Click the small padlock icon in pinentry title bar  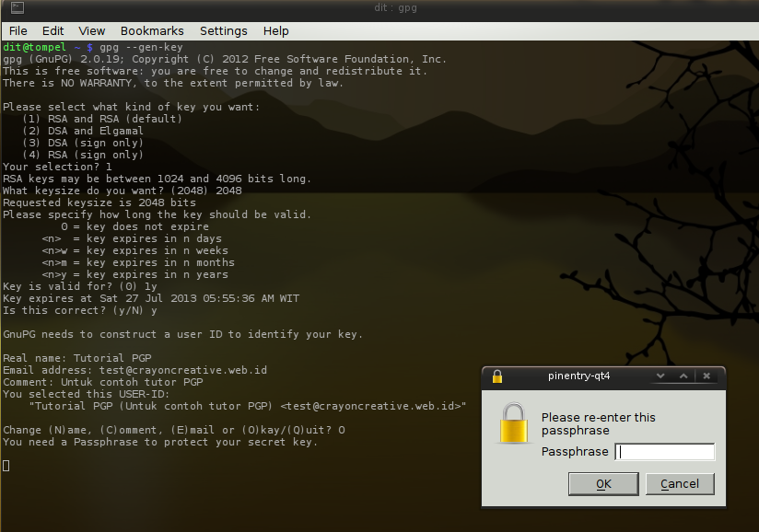[x=497, y=376]
